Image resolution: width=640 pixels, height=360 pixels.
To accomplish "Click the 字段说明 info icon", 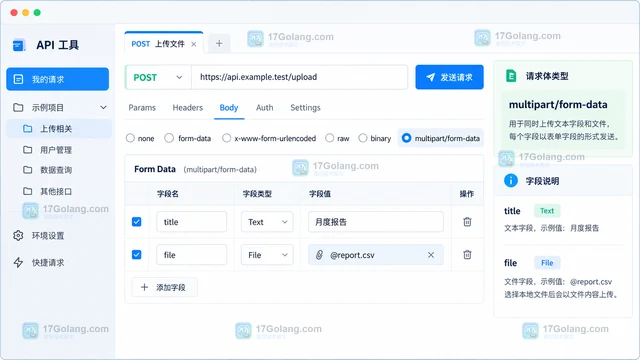I will pyautogui.click(x=511, y=180).
